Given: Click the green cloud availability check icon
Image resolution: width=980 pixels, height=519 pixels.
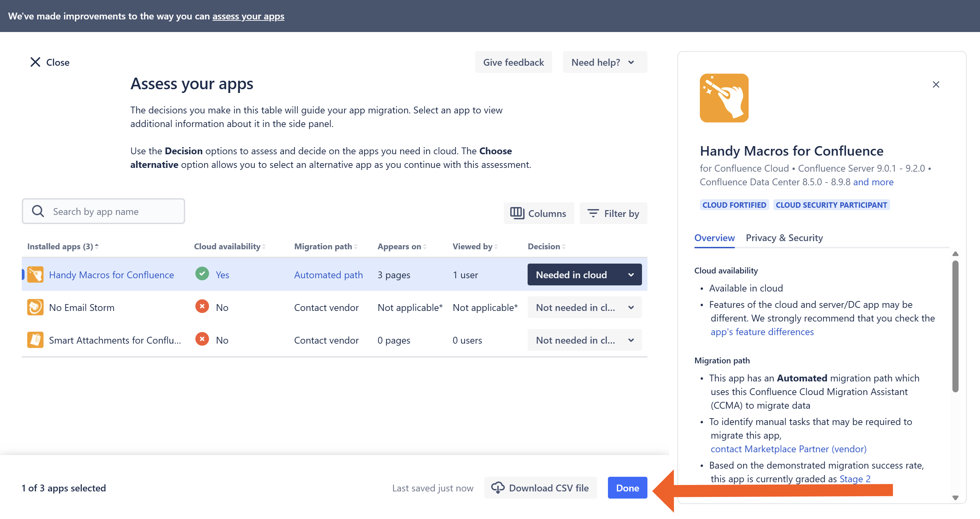Looking at the screenshot, I should 202,273.
